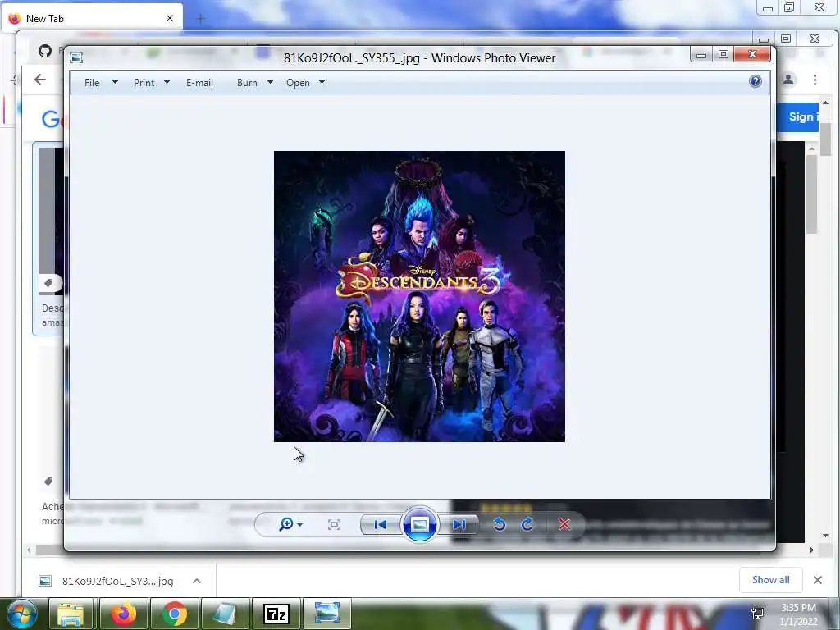Image resolution: width=840 pixels, height=630 pixels.
Task: Go to the next picture
Action: coord(459,524)
